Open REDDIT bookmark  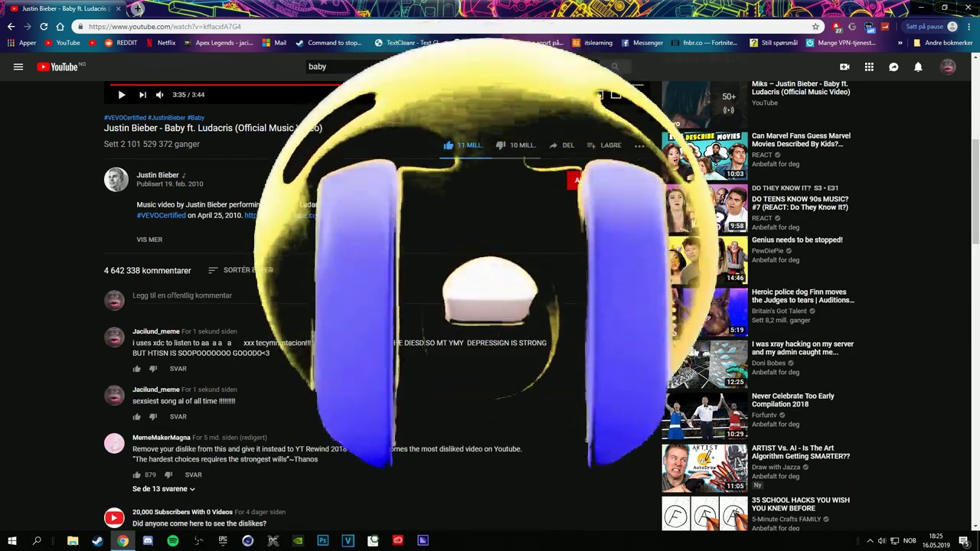click(121, 43)
